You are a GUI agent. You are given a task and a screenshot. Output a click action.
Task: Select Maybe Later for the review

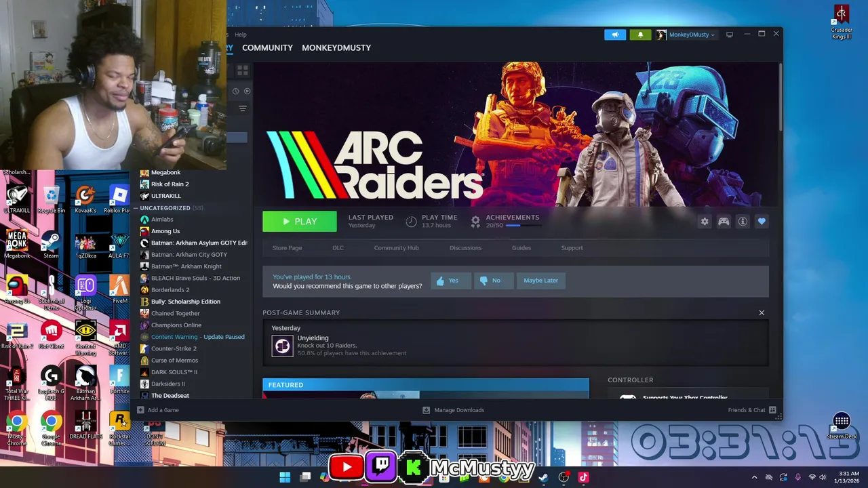point(540,281)
